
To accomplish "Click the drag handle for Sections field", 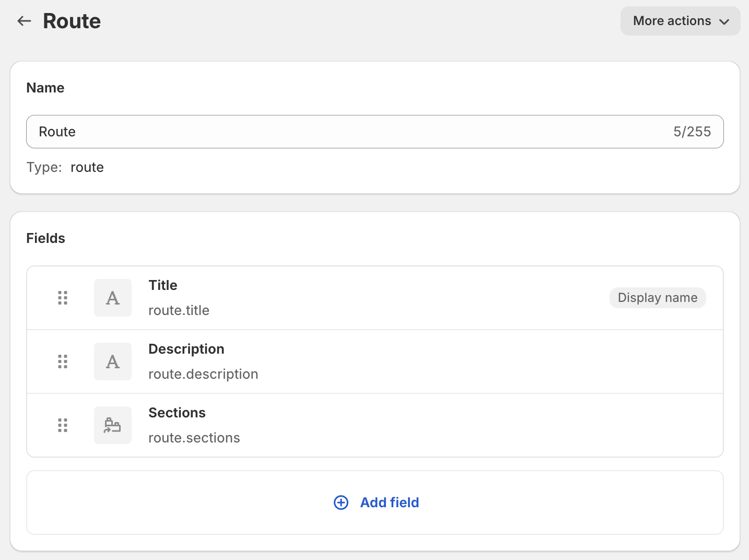I will pyautogui.click(x=63, y=425).
